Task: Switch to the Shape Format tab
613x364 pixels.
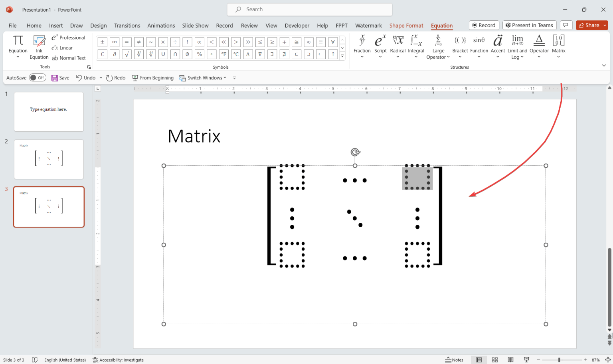Action: click(406, 25)
